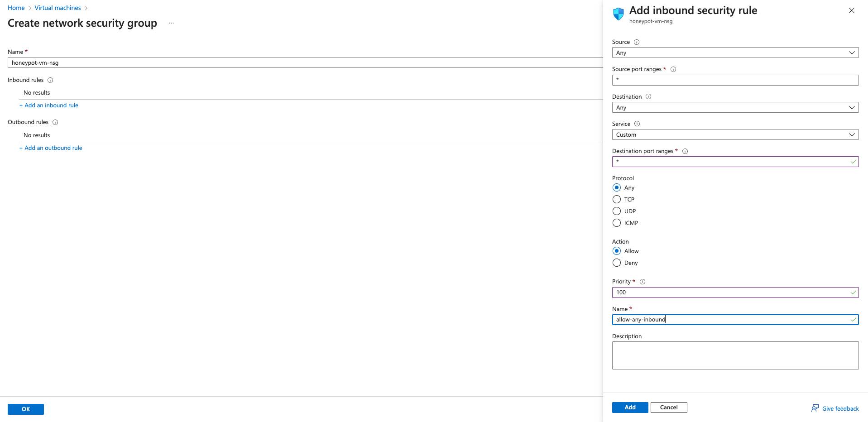This screenshot has width=868, height=422.
Task: Click the Inbound rules info icon
Action: click(50, 80)
